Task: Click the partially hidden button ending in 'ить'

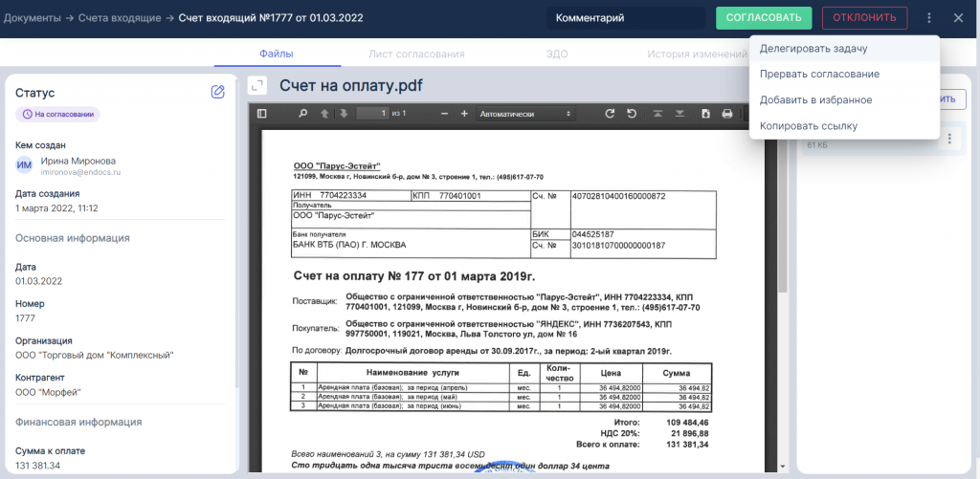Action: (x=952, y=99)
